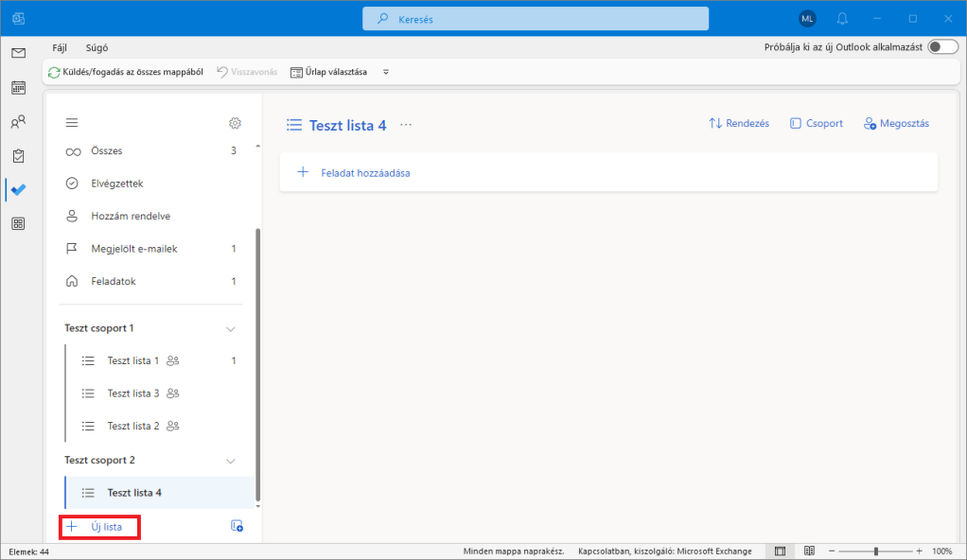Open the Mail module icon
The image size is (967, 560).
tap(18, 53)
